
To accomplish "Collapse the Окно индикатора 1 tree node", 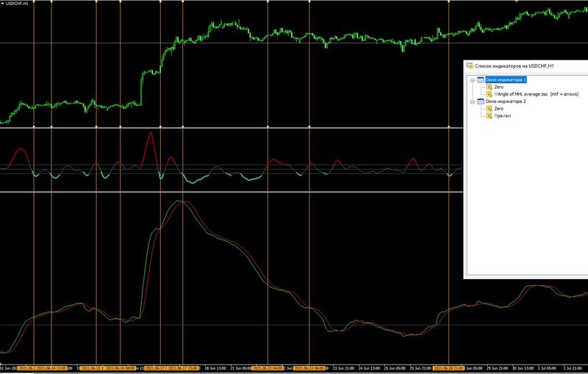I will (x=473, y=80).
